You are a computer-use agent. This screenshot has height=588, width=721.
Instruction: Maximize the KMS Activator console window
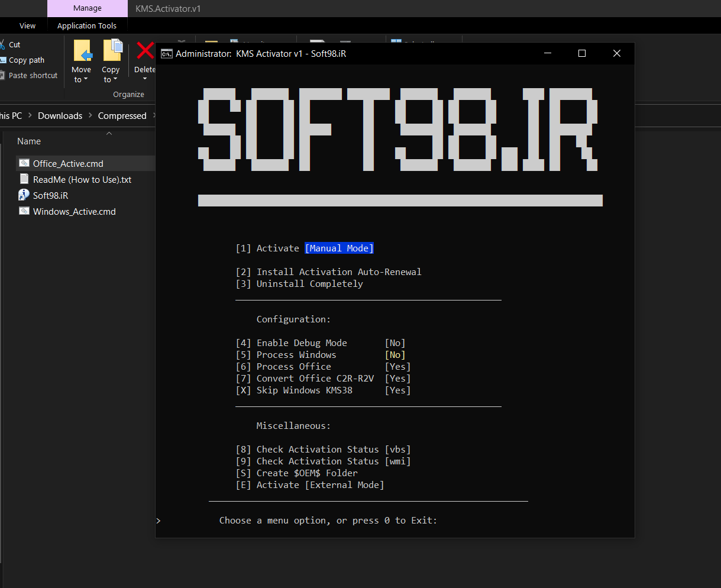coord(582,53)
